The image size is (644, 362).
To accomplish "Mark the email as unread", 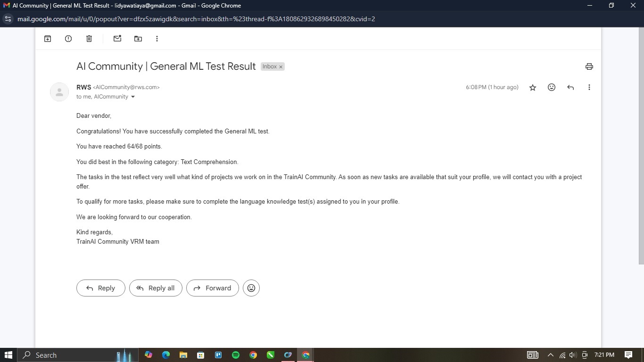I will click(117, 39).
